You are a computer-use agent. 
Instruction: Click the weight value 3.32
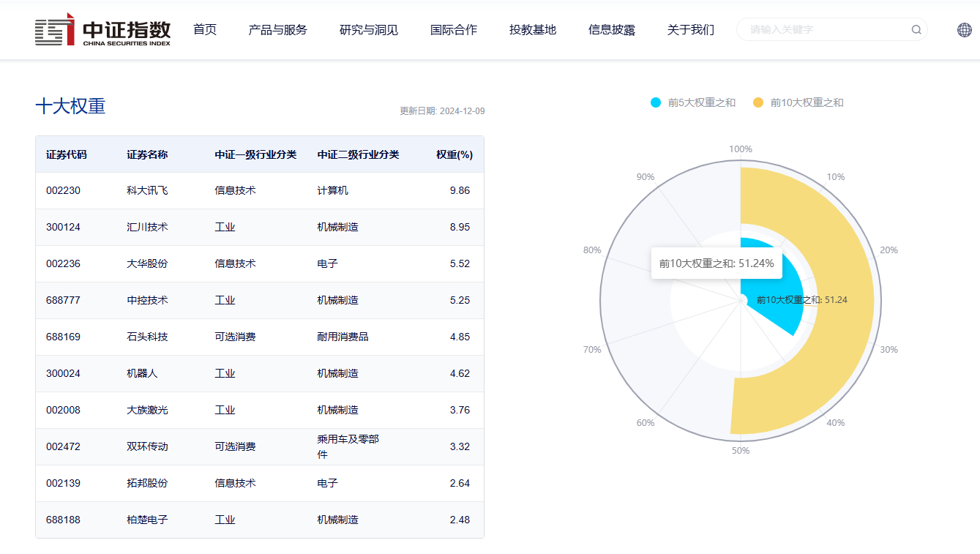click(x=460, y=446)
